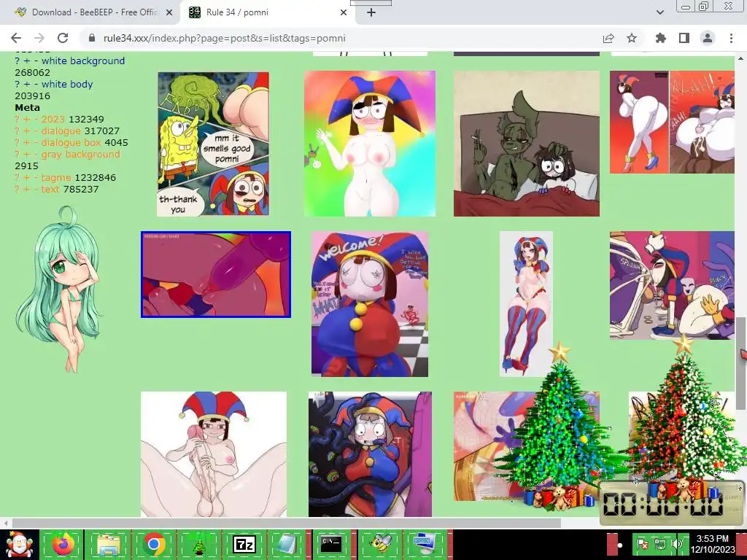Open the gray background tag link
This screenshot has width=747, height=560.
(x=81, y=155)
